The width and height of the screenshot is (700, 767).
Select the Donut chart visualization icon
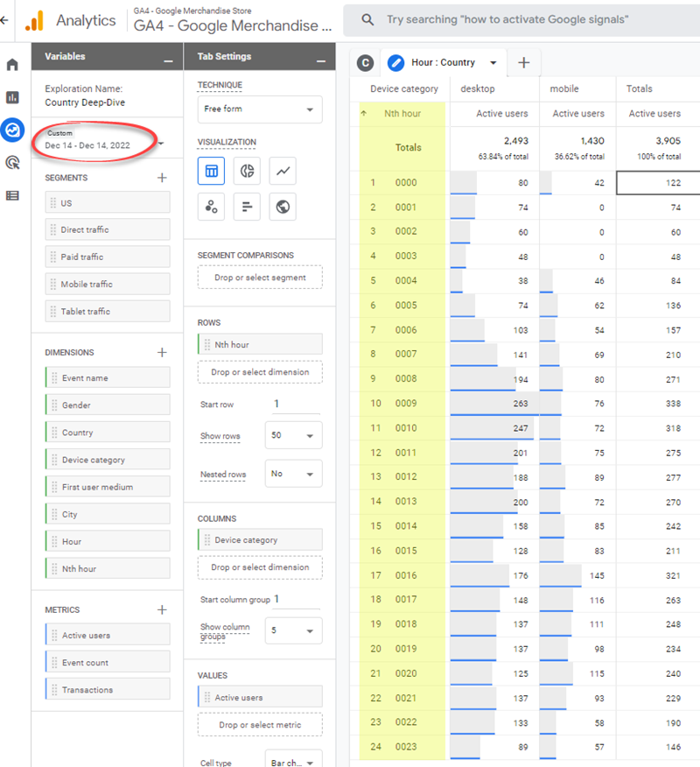(247, 171)
